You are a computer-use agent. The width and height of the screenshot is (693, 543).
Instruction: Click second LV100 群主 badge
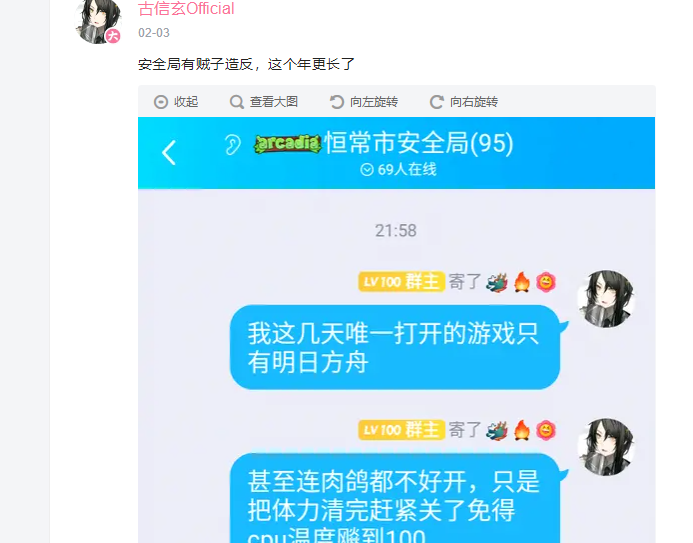point(401,430)
